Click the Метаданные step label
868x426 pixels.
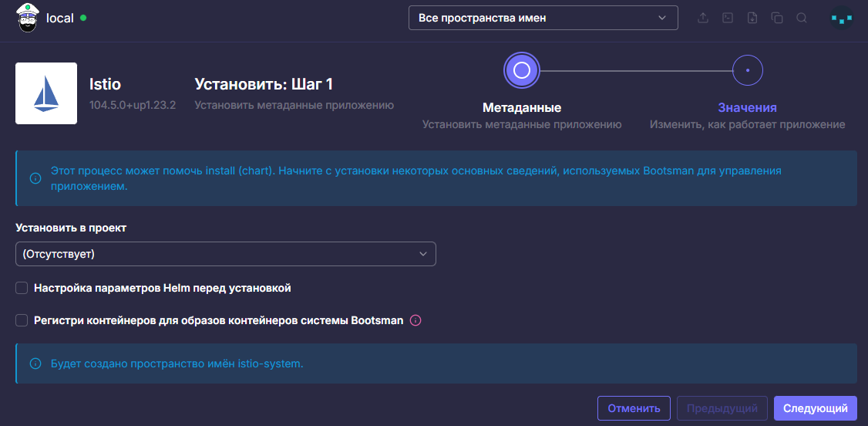click(522, 107)
